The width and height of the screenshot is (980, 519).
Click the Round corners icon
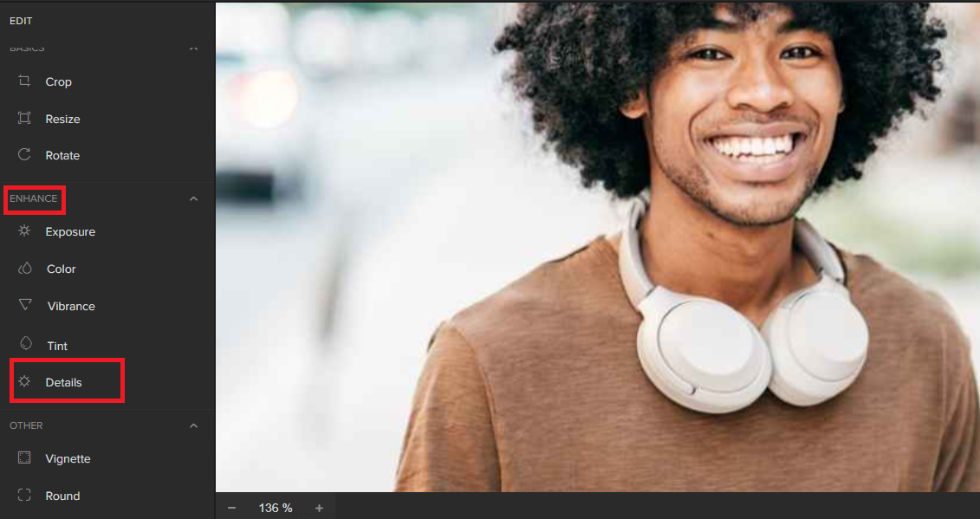[x=25, y=496]
